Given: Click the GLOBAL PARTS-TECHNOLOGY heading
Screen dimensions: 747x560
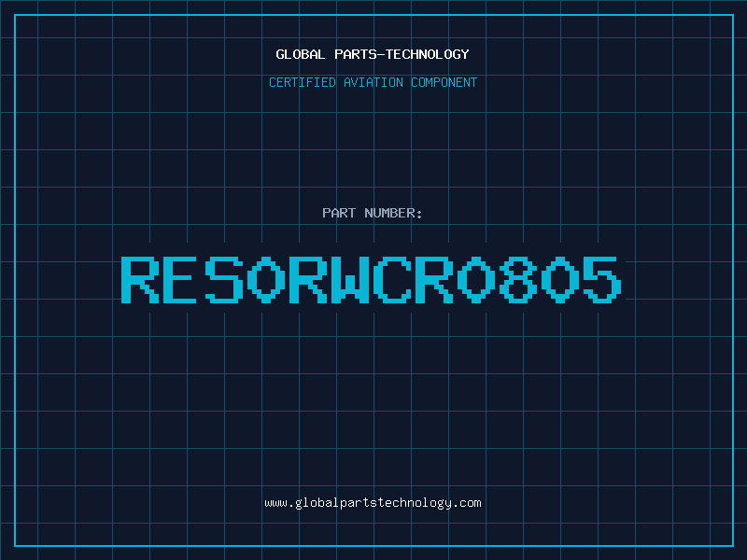Looking at the screenshot, I should pyautogui.click(x=373, y=54).
